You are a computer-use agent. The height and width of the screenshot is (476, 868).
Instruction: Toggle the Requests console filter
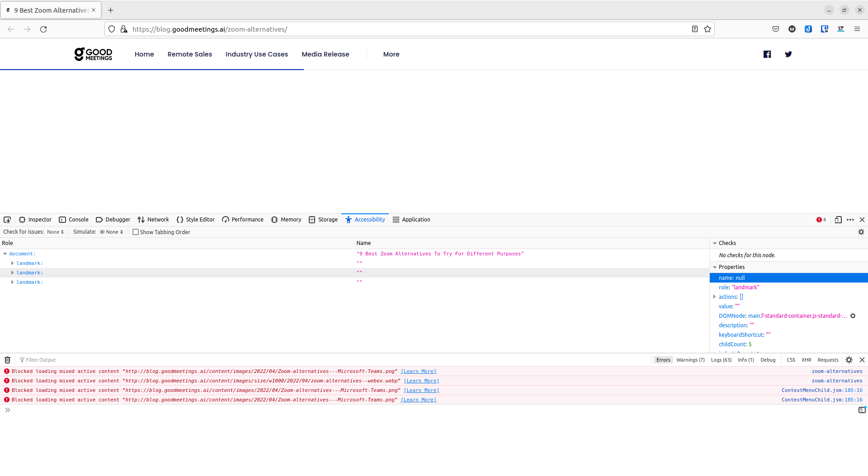828,360
